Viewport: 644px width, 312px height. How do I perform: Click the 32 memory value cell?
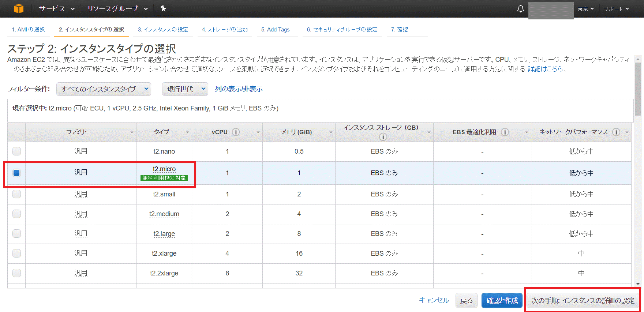[299, 273]
